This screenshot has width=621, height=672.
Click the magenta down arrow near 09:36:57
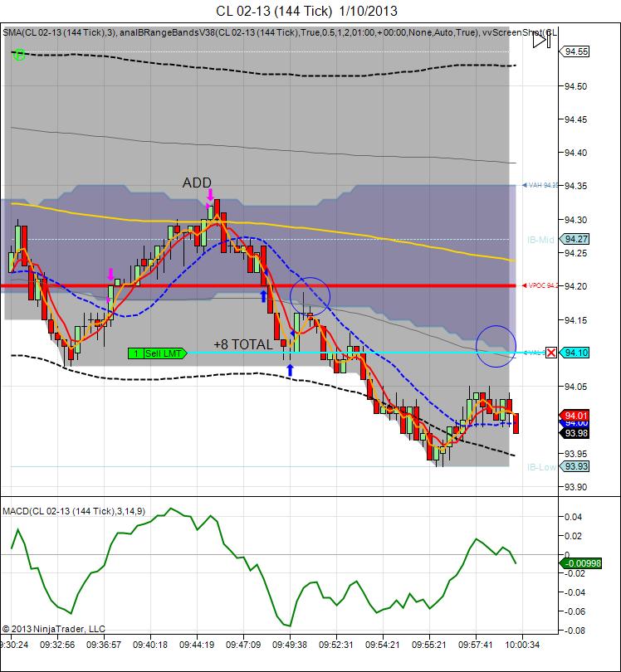pos(111,275)
